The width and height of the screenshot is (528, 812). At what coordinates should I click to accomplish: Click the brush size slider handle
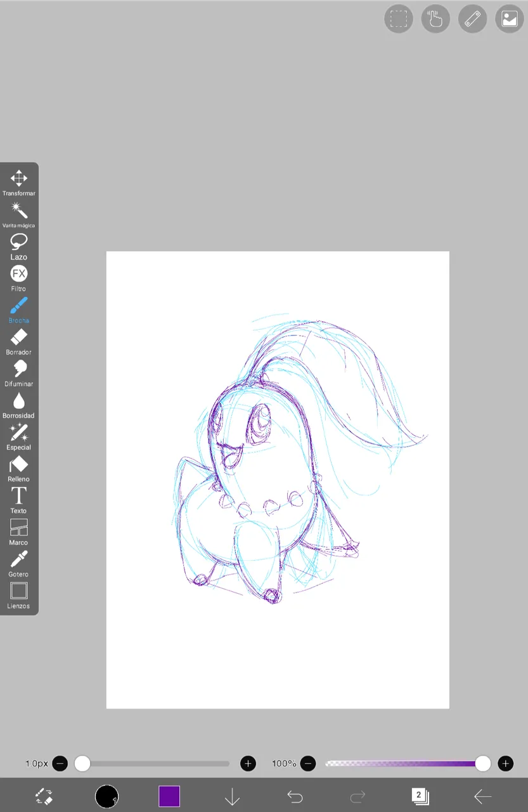pos(82,763)
